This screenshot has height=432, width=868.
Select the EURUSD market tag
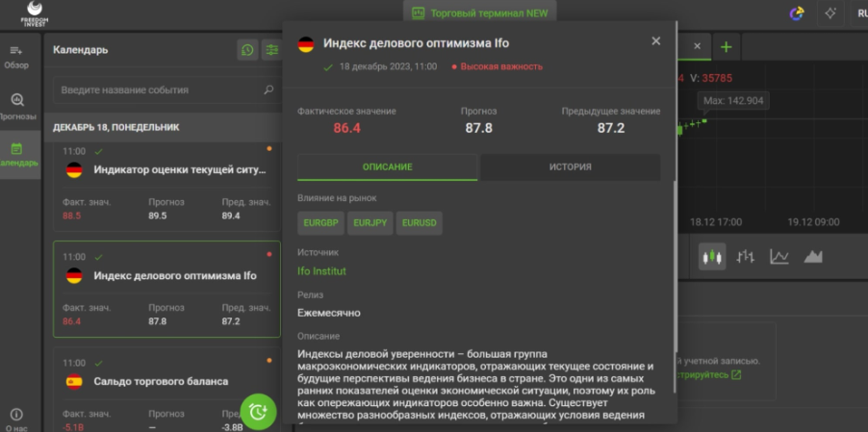click(419, 223)
